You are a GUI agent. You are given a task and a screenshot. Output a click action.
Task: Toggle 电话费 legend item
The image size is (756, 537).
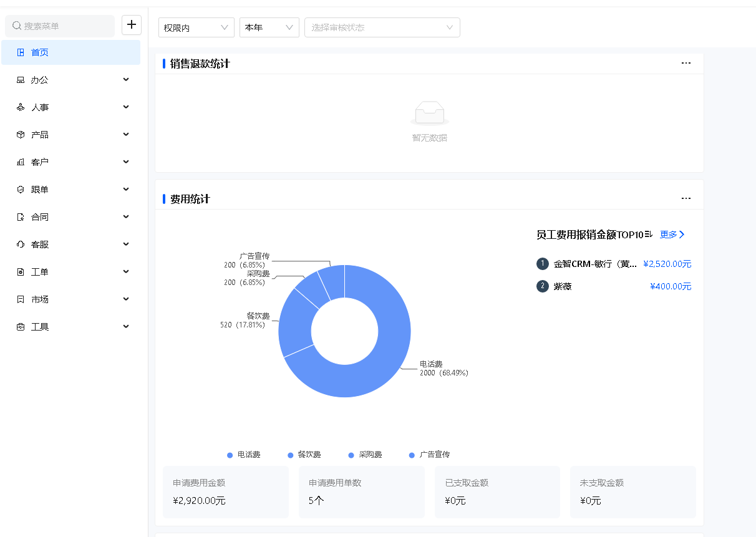[244, 455]
